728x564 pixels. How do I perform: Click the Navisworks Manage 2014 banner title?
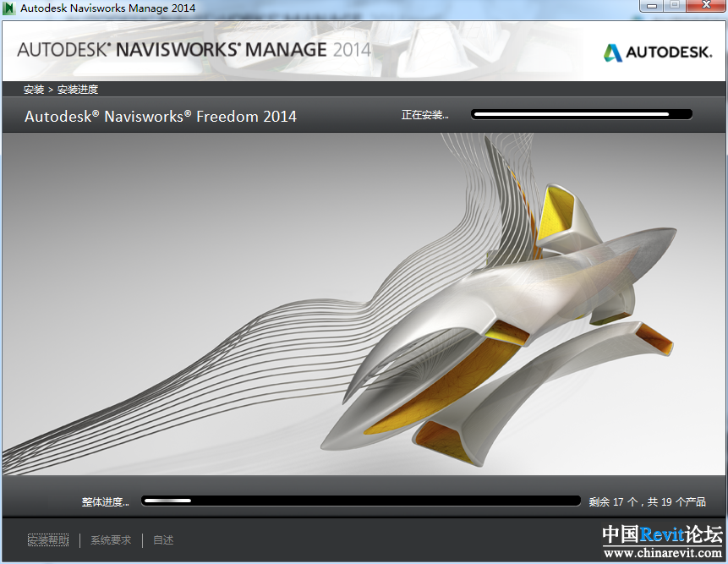194,49
